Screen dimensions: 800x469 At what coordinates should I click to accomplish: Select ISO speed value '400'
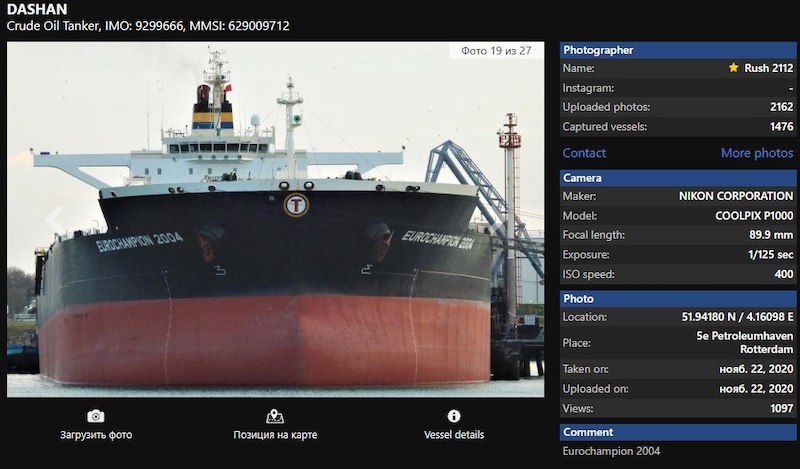tap(784, 274)
